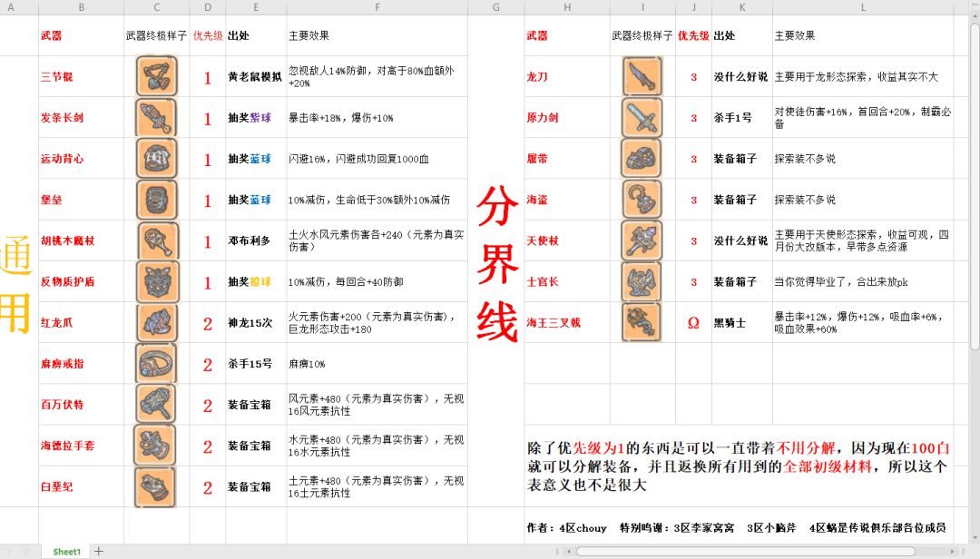
Task: Select the 百万伏特 hammer icon
Action: [156, 405]
